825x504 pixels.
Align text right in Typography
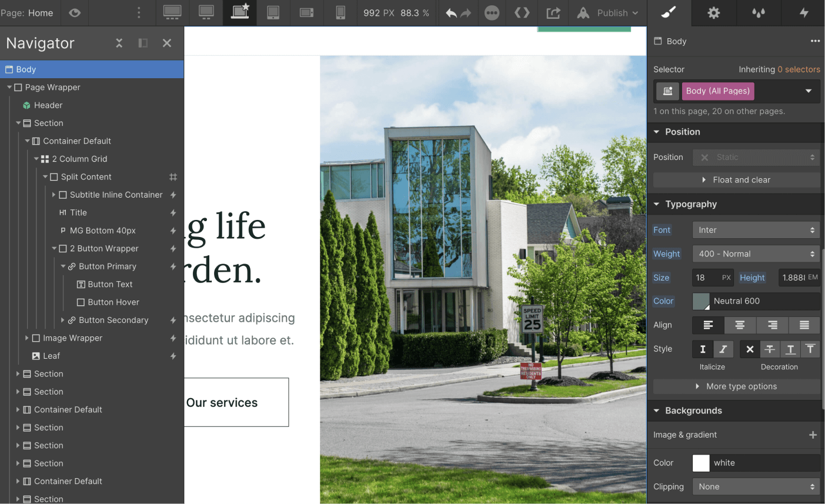tap(771, 325)
